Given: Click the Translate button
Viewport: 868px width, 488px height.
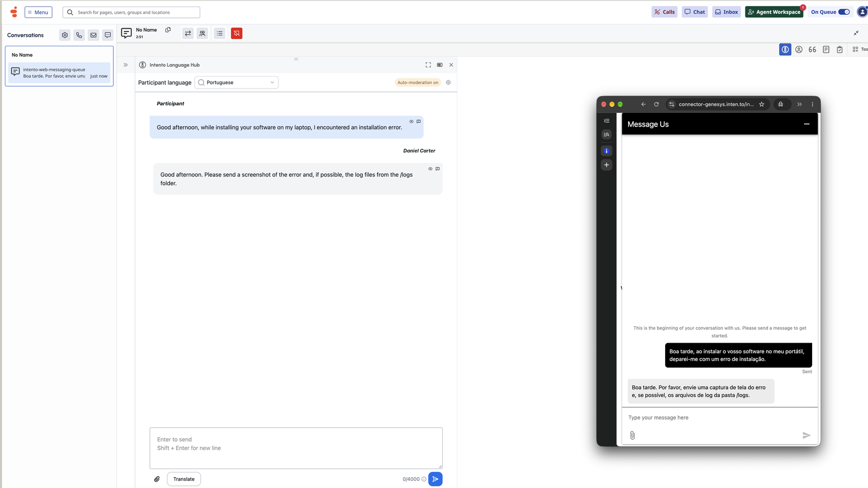Looking at the screenshot, I should point(184,479).
